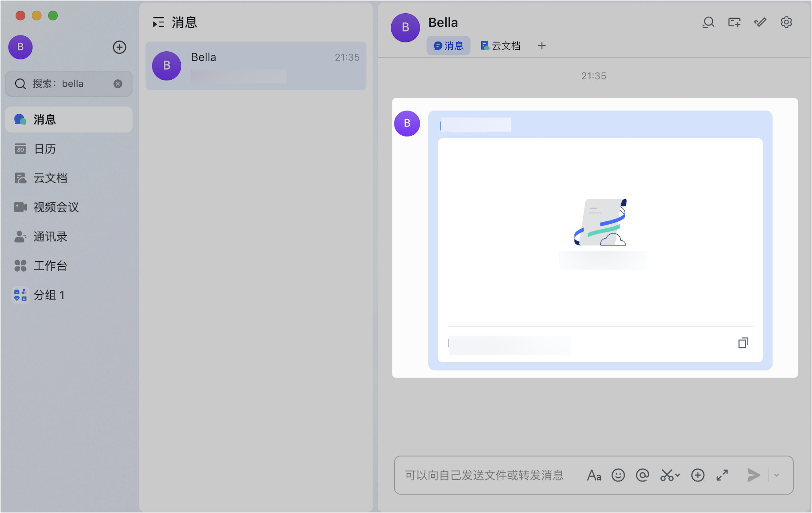Clear the bella search query
Viewport: 812px width, 513px height.
pyautogui.click(x=118, y=84)
